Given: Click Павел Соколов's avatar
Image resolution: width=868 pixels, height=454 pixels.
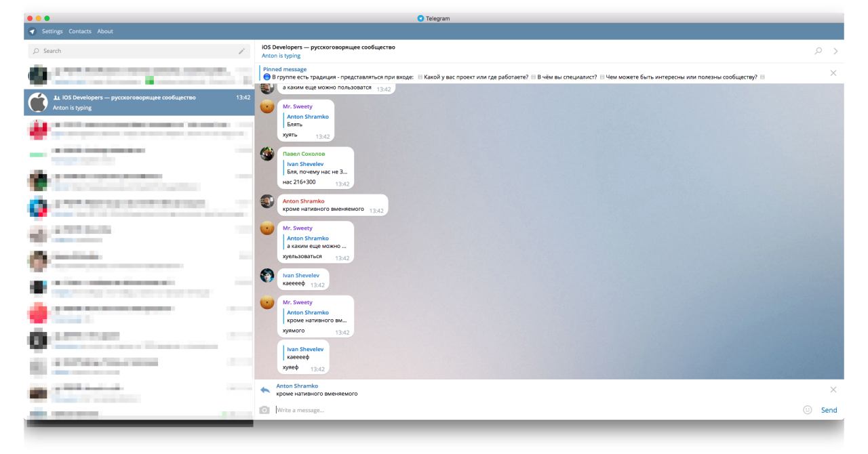Looking at the screenshot, I should (x=267, y=154).
